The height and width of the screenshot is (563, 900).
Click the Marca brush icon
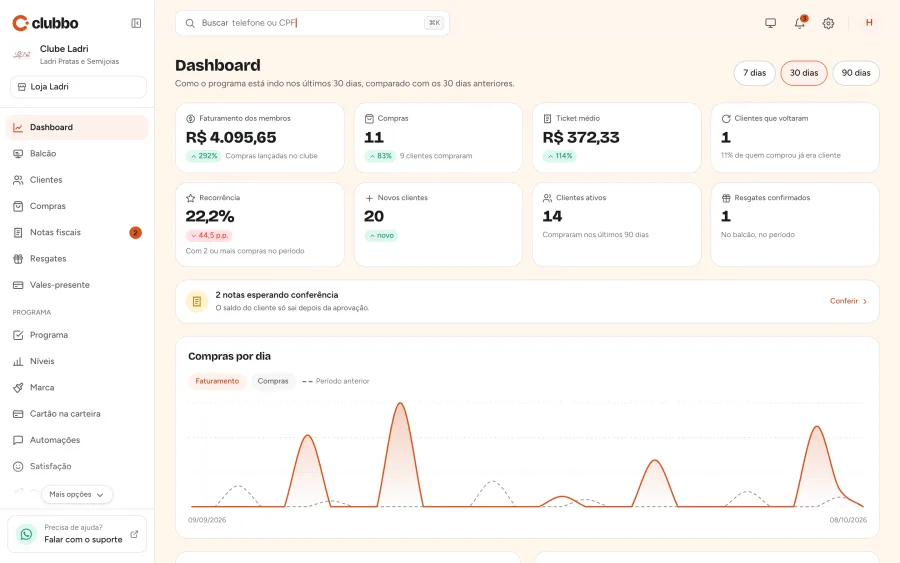click(18, 387)
